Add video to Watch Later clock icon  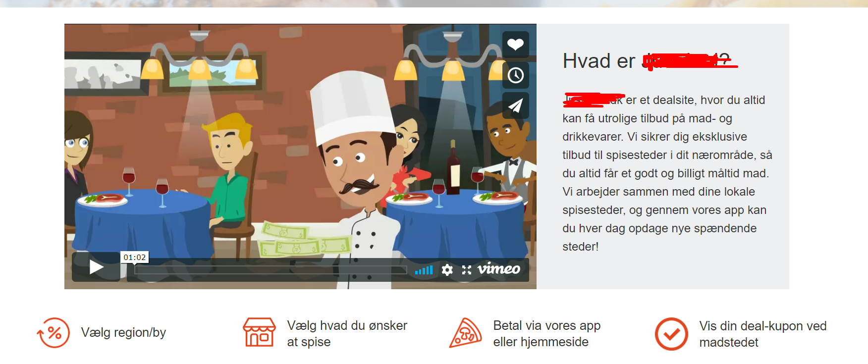click(516, 75)
